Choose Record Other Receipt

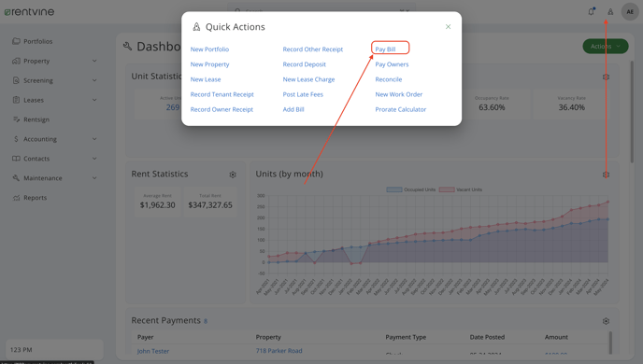tap(312, 49)
